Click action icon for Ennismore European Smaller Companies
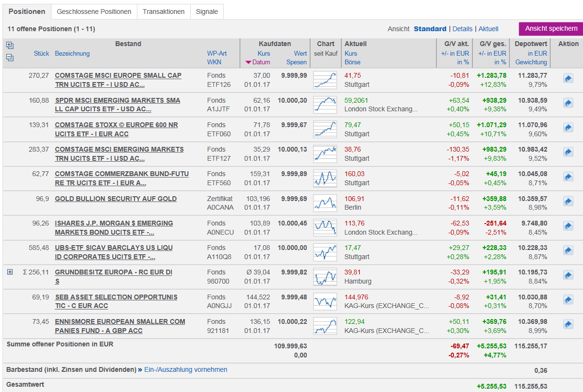 (x=568, y=324)
